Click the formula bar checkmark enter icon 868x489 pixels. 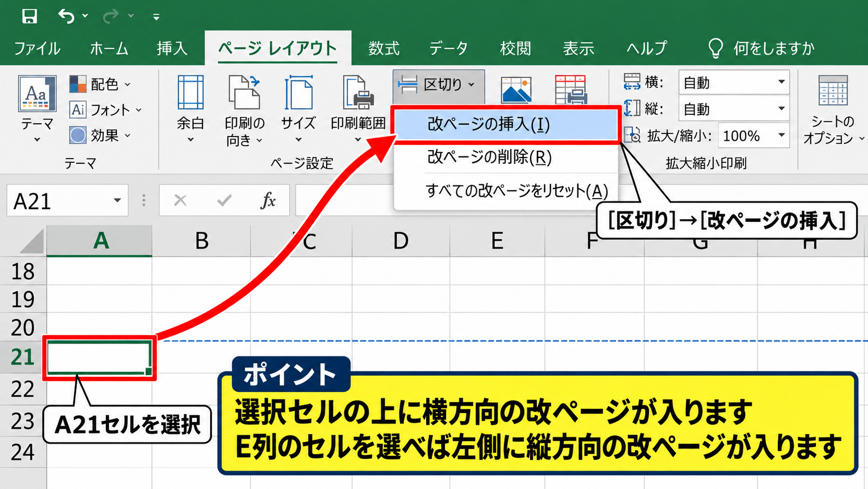coord(224,200)
